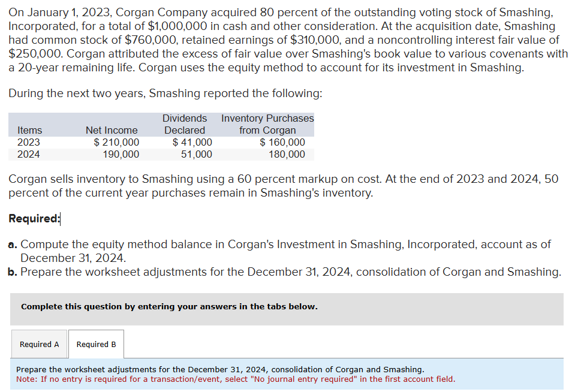Select the Required B tab

[x=96, y=344]
